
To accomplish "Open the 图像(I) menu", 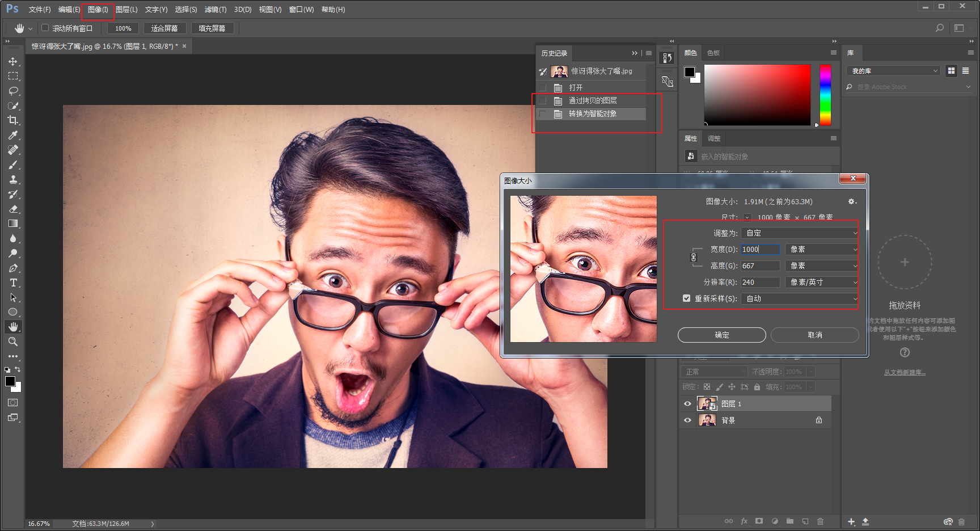I will (98, 10).
